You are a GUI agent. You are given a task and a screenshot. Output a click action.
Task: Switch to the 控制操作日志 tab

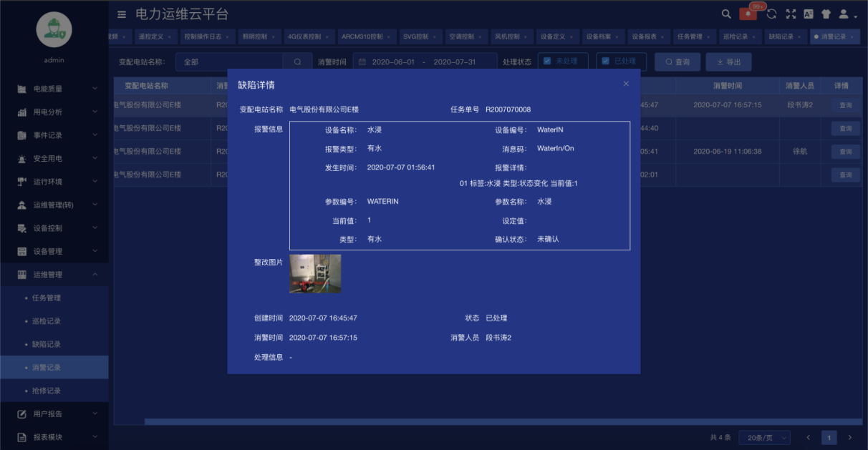pos(206,36)
